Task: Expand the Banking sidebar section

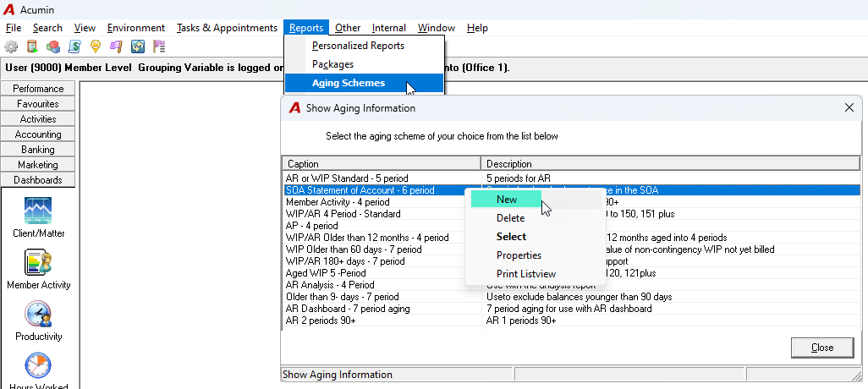Action: (38, 150)
